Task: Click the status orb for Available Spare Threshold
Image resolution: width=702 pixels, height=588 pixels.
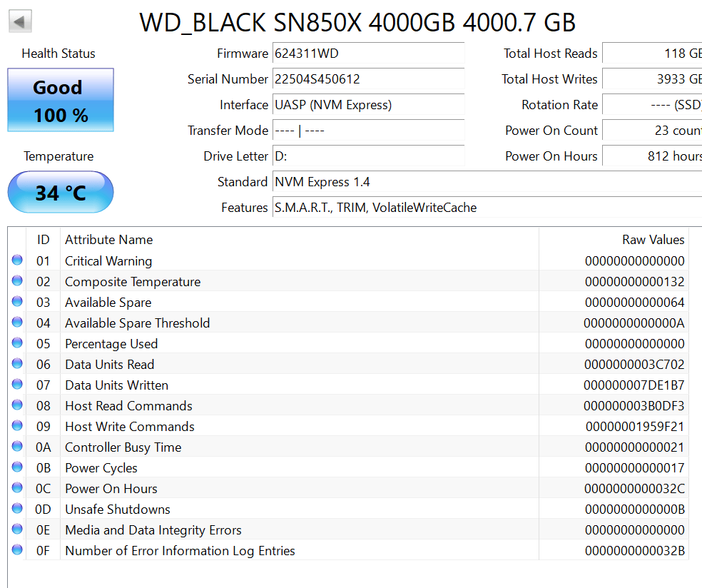Action: (x=17, y=322)
